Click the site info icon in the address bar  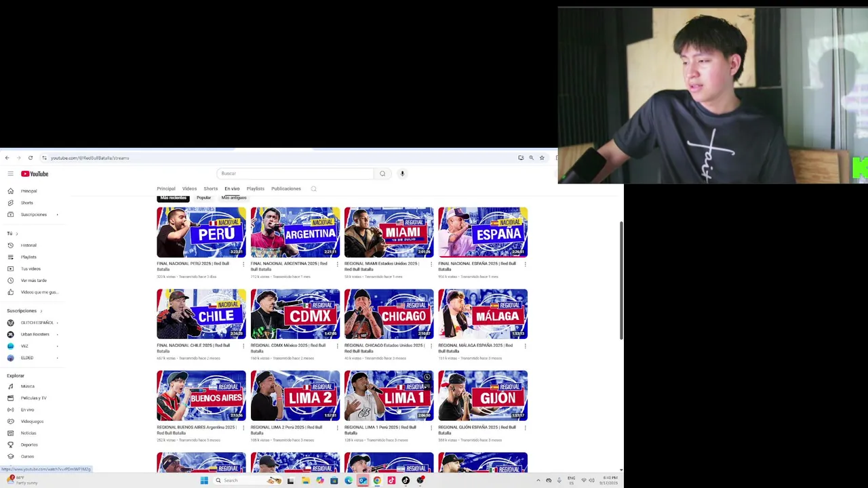(x=44, y=158)
